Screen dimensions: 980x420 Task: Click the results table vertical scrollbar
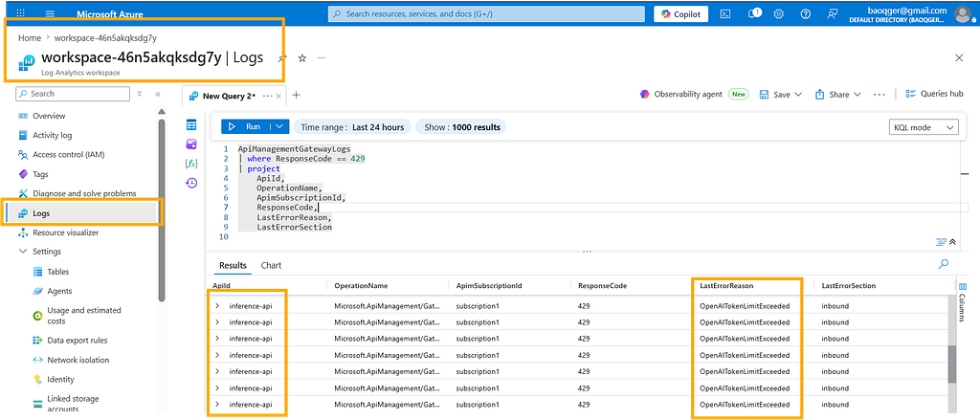[x=952, y=365]
